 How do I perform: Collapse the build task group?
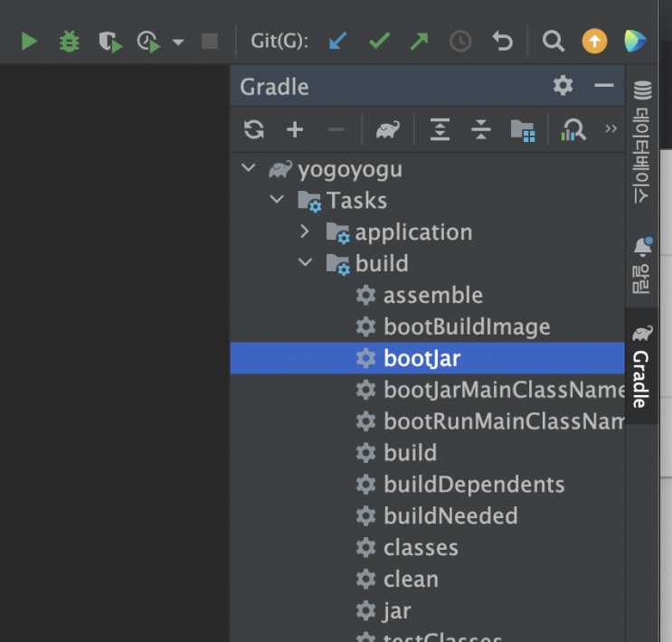point(305,262)
